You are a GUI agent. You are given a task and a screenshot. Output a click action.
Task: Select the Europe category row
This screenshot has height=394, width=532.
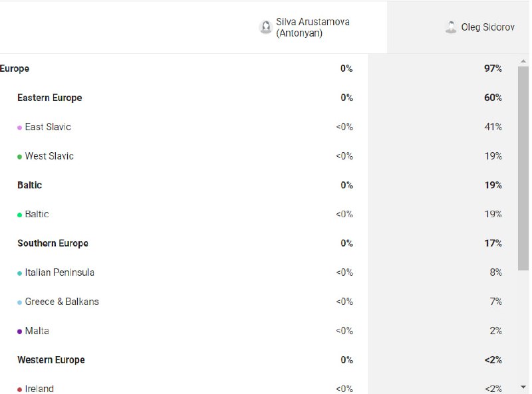tap(251, 68)
